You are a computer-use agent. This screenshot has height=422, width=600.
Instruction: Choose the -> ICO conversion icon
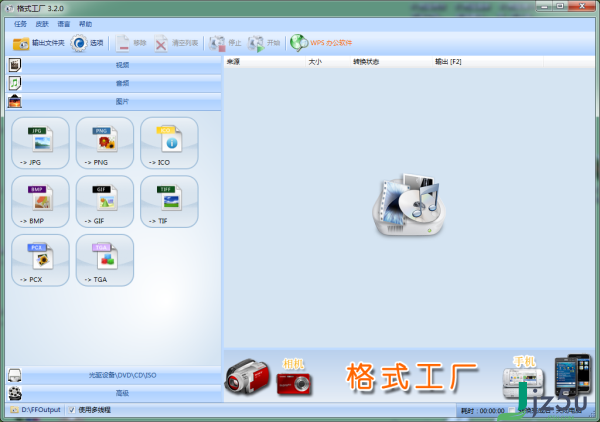pos(169,143)
